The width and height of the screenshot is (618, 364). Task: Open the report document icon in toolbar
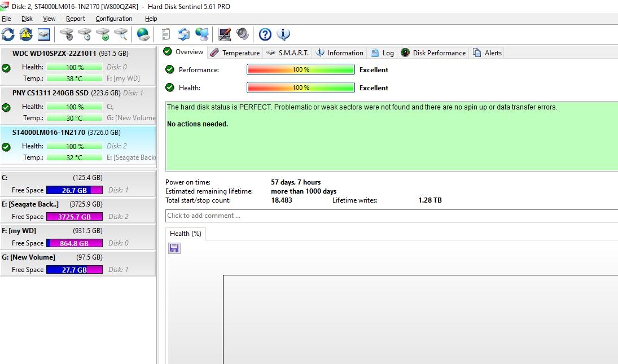pos(165,34)
